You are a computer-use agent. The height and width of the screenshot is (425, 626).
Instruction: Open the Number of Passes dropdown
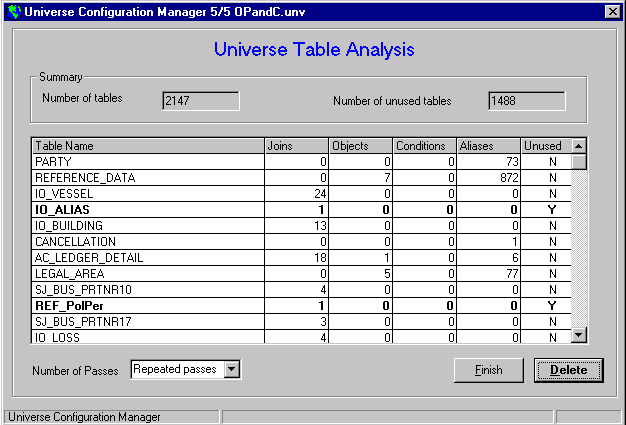tap(232, 370)
